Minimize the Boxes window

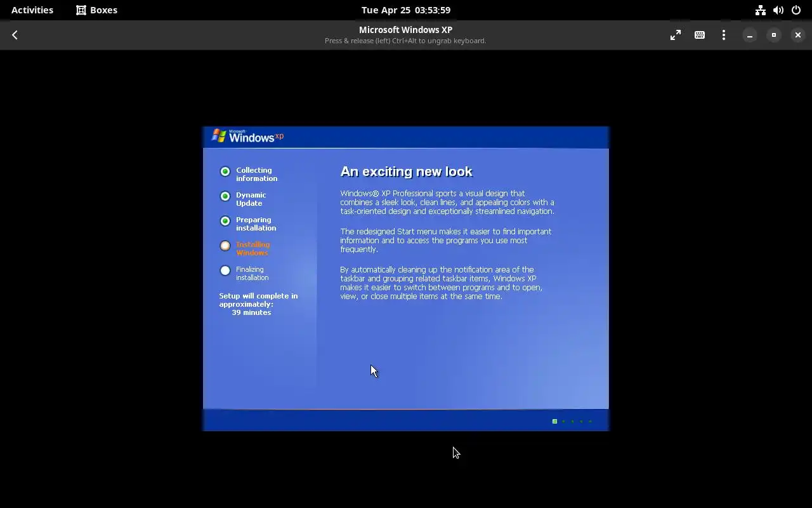(750, 35)
